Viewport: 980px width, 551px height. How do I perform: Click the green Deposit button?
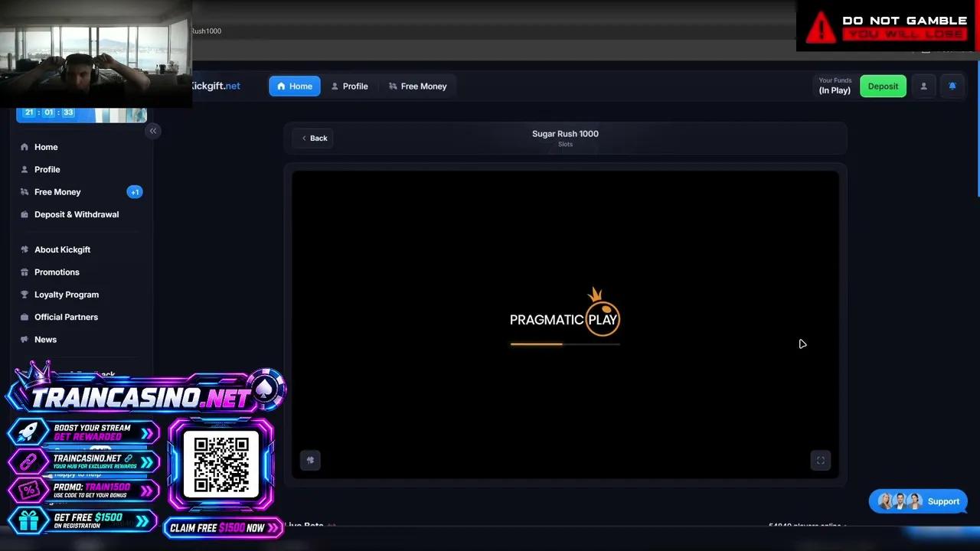883,86
